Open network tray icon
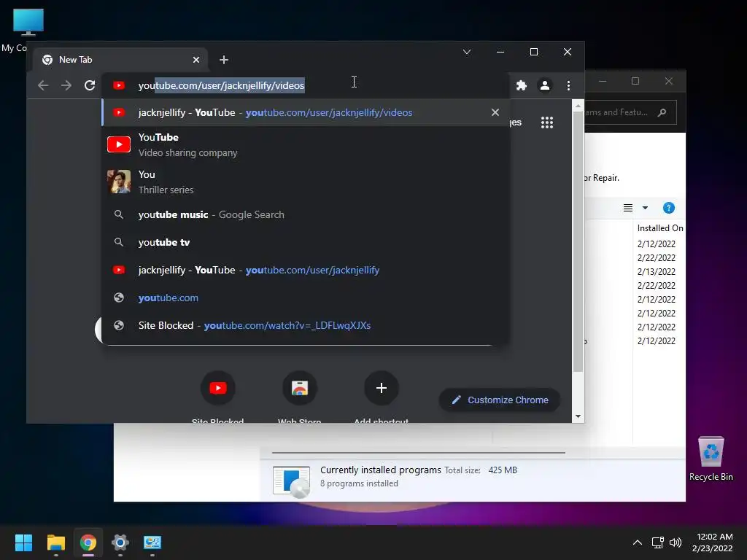747x560 pixels. click(658, 542)
